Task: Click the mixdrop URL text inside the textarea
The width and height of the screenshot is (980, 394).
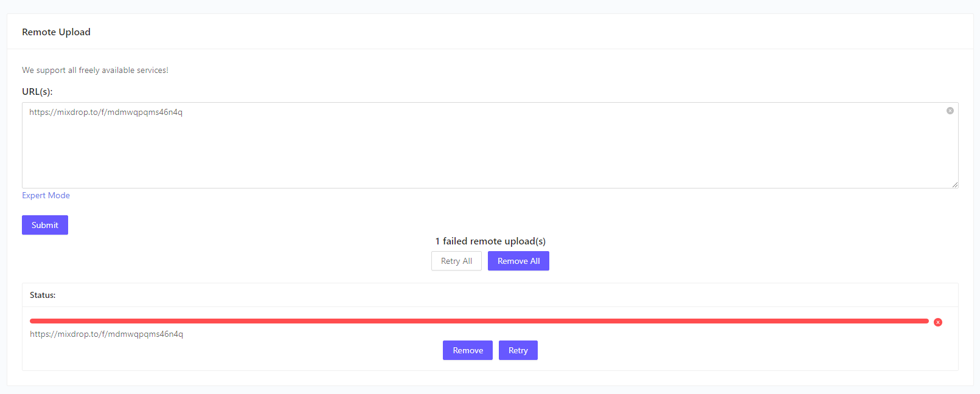Action: click(x=106, y=112)
